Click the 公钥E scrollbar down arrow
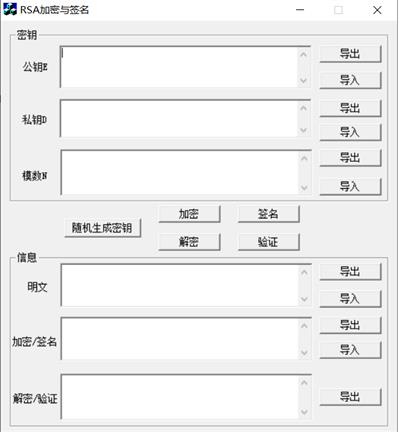 pos(304,80)
